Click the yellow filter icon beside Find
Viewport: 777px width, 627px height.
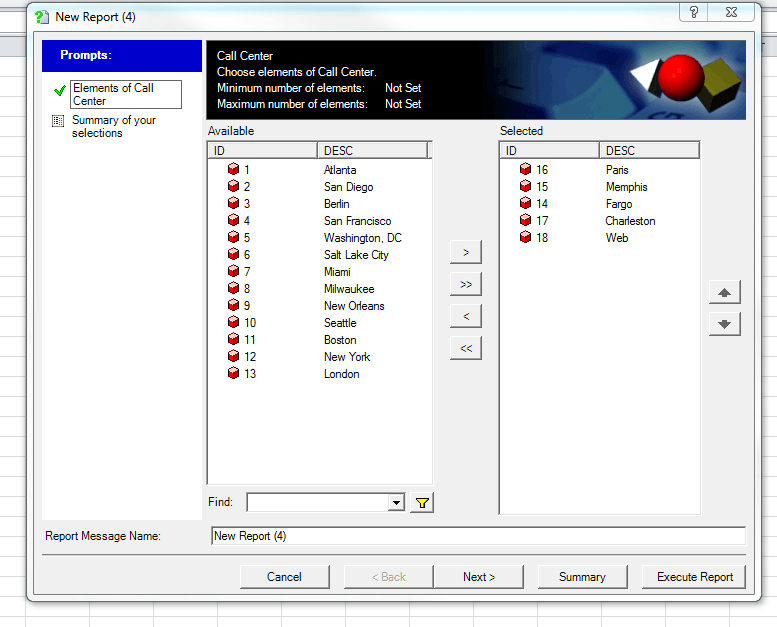click(422, 503)
